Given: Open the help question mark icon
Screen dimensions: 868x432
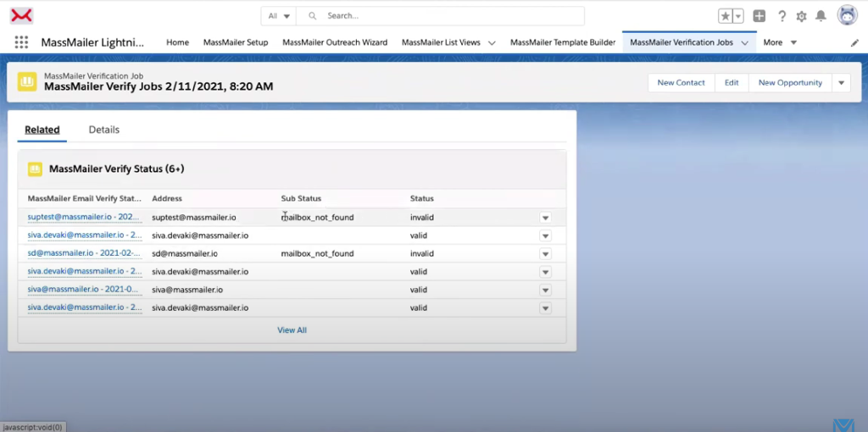Looking at the screenshot, I should (782, 16).
